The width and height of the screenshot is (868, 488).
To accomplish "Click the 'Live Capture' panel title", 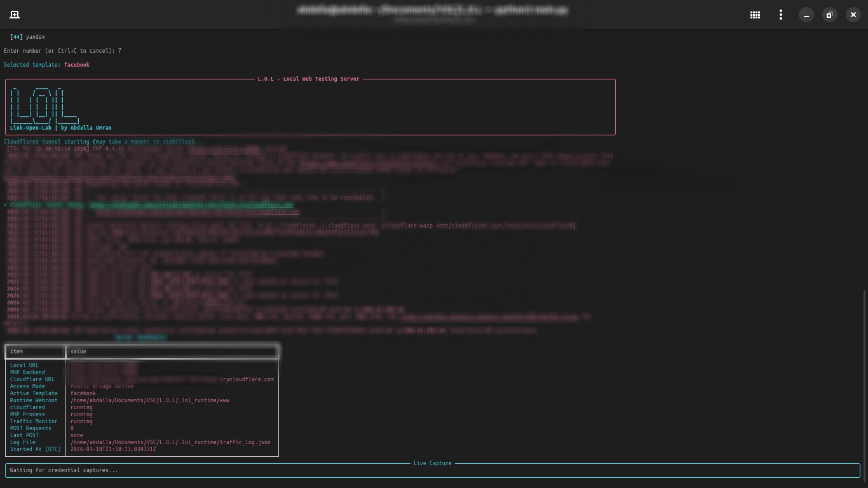I will (x=432, y=463).
